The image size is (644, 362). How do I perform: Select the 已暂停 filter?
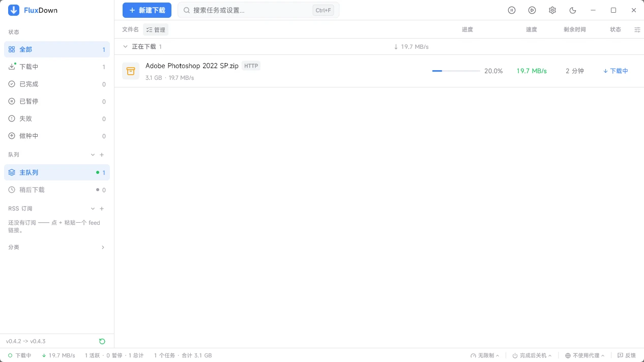click(x=57, y=101)
